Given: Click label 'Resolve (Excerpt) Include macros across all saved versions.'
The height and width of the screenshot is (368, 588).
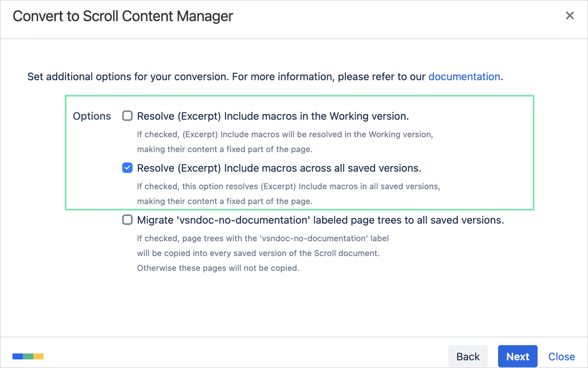Looking at the screenshot, I should 279,168.
